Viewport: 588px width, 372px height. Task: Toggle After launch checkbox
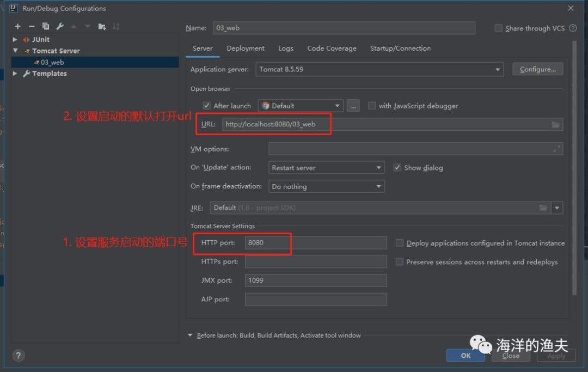[x=207, y=106]
